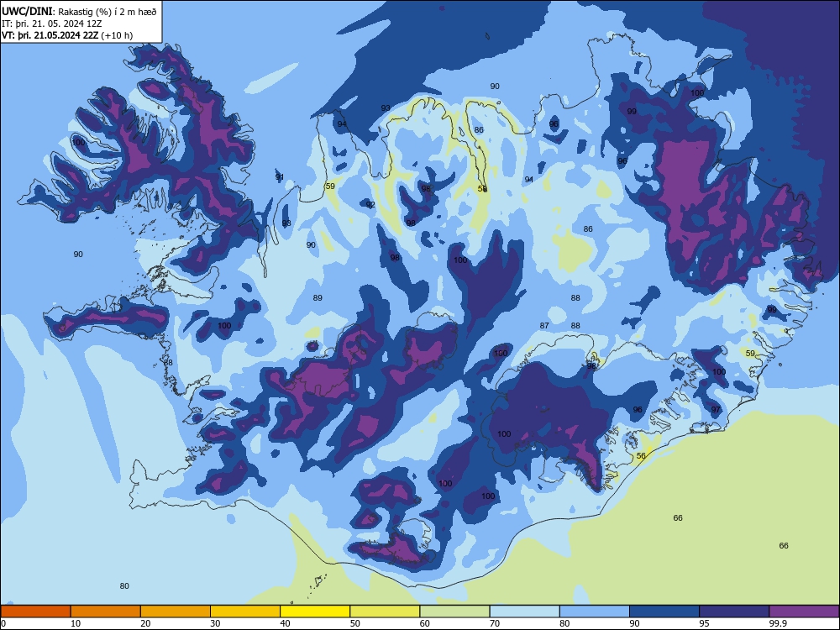Click the bright yellow 40–50 legend swatch
The height and width of the screenshot is (630, 840).
pos(315,612)
